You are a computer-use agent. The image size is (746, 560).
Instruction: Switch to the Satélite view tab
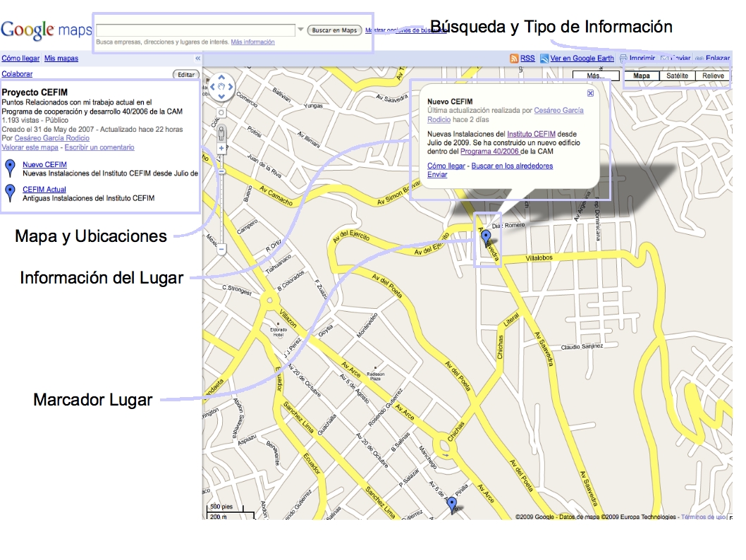click(x=677, y=75)
